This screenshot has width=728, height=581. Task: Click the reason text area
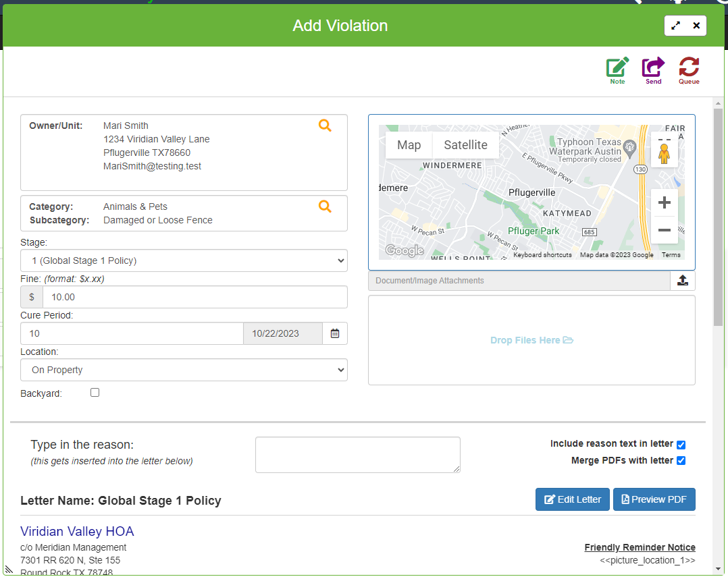pos(357,455)
